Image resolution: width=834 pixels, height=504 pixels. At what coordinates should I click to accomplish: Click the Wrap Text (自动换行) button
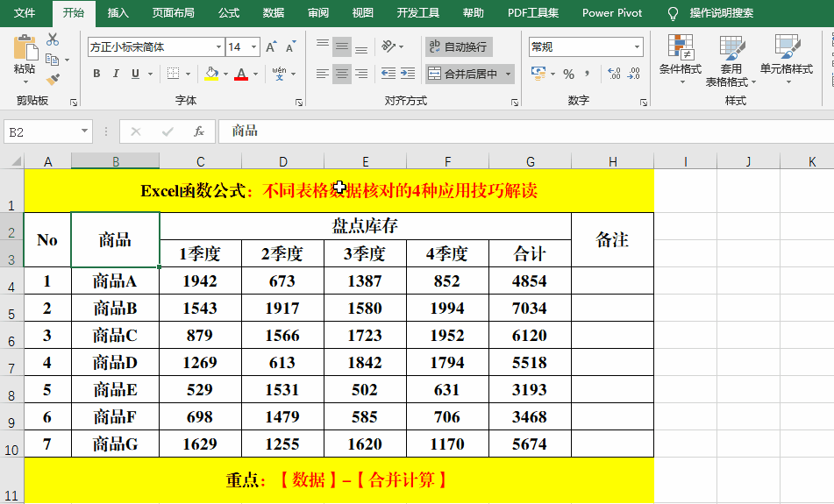459,46
